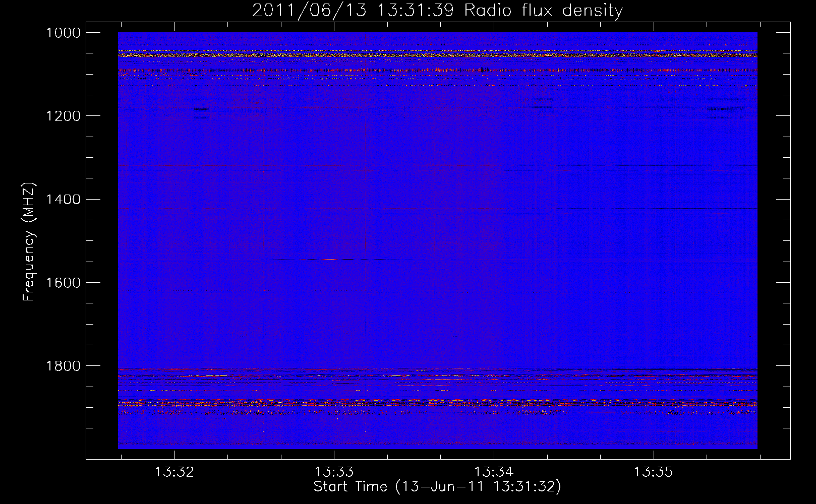
Task: Click the '1200' frequency axis label
Action: (64, 116)
